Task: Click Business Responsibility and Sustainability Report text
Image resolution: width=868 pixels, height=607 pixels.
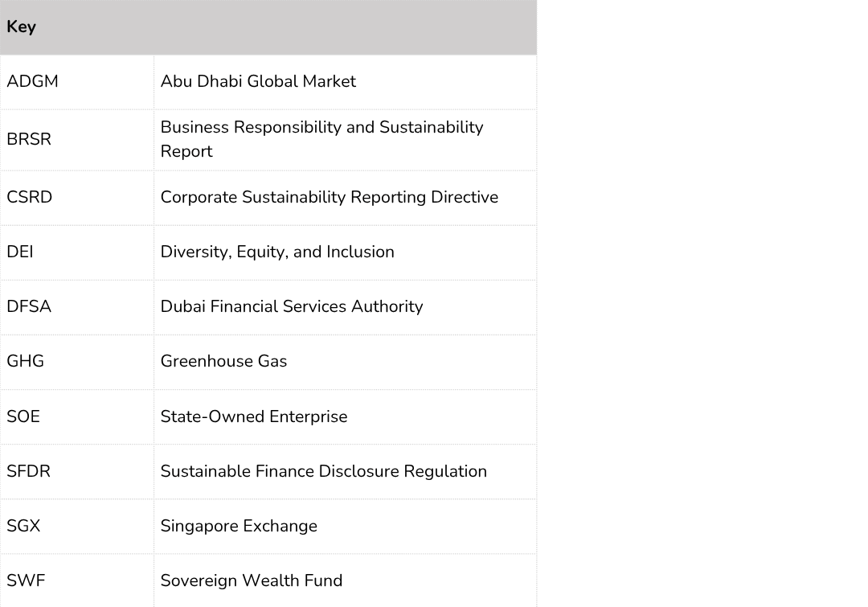Action: [321, 139]
